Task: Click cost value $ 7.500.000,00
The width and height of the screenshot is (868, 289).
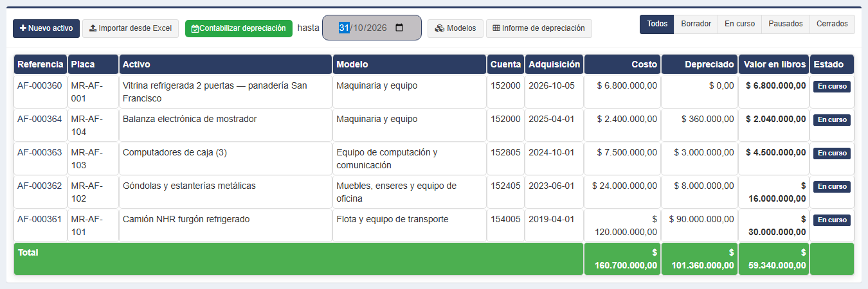Action: click(x=627, y=152)
